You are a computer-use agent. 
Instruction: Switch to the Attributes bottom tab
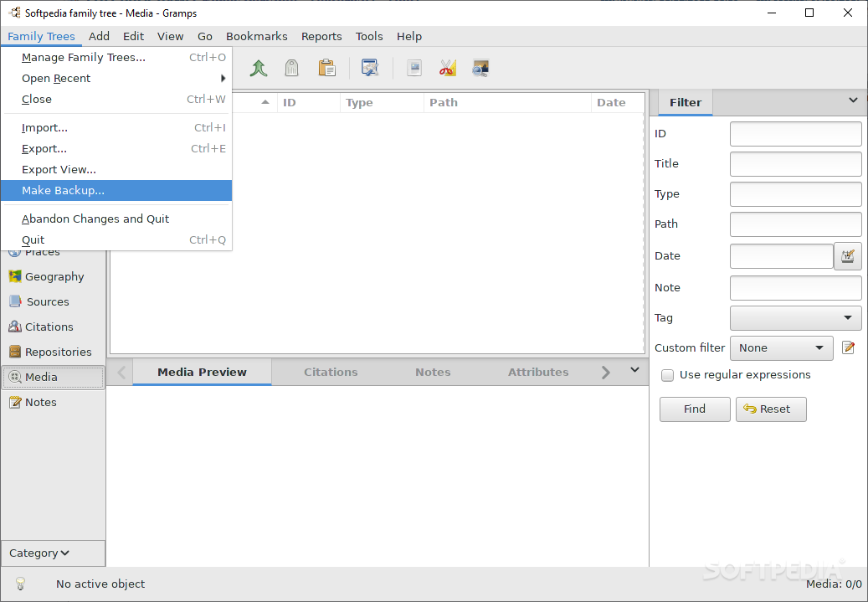538,372
